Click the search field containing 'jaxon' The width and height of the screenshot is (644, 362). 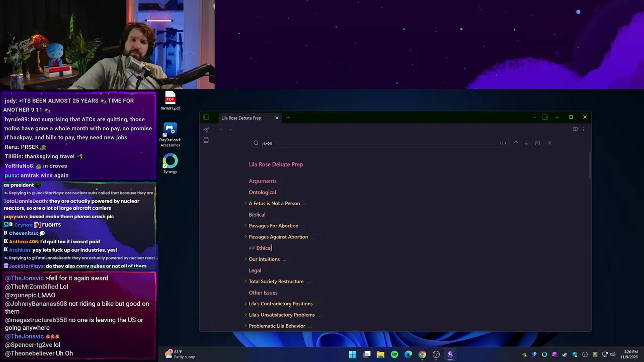pos(380,143)
